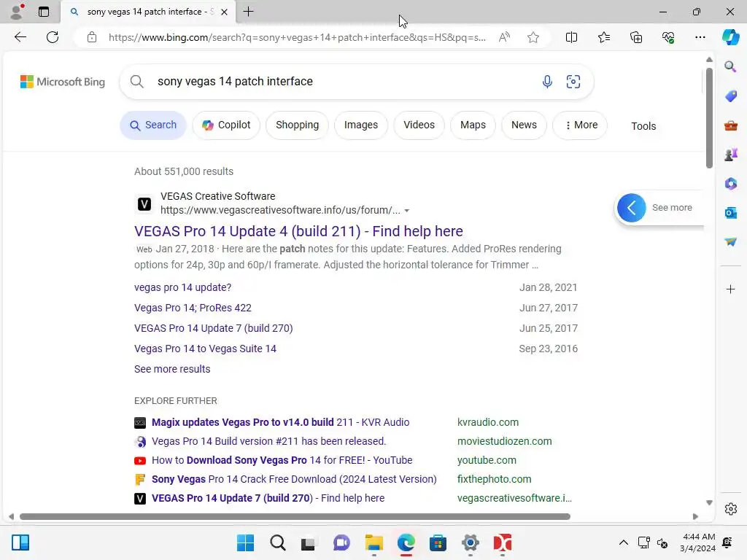747x560 pixels.
Task: Switch to Maps tab
Action: [x=473, y=125]
